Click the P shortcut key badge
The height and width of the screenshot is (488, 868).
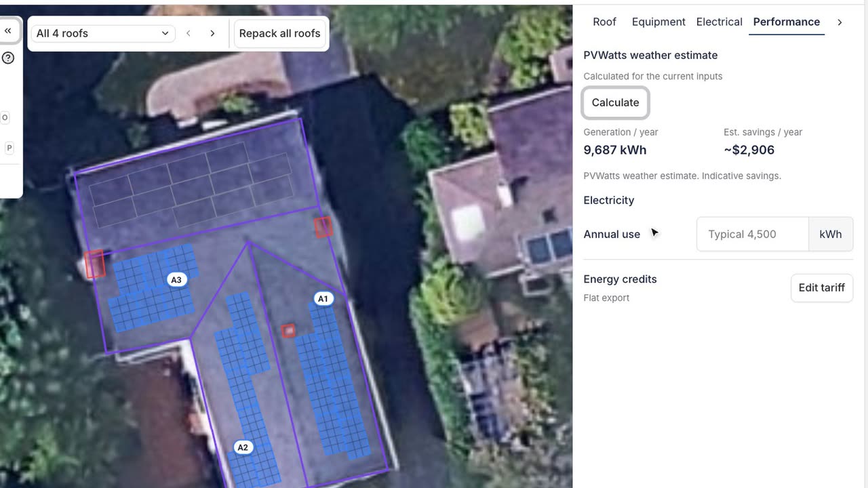coord(9,148)
